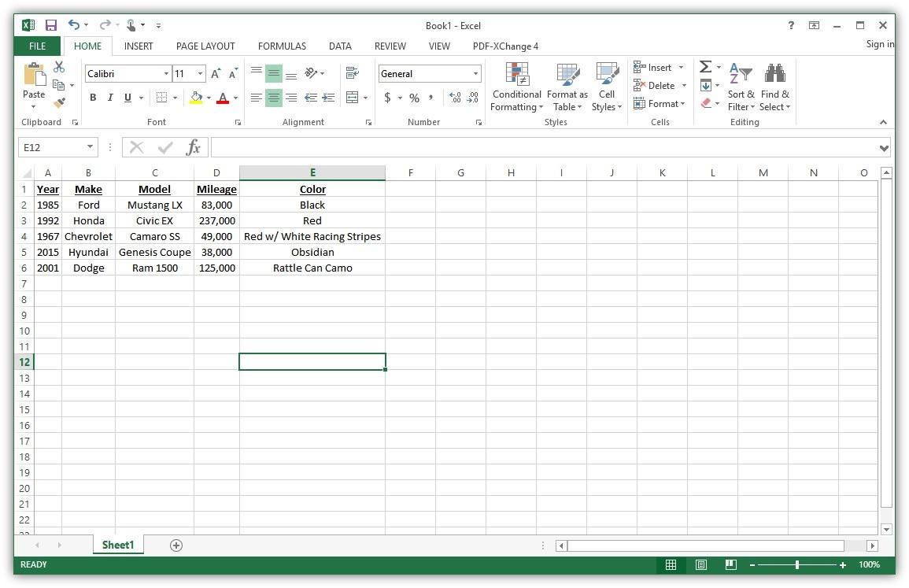Click the Percent Style icon

pos(414,98)
